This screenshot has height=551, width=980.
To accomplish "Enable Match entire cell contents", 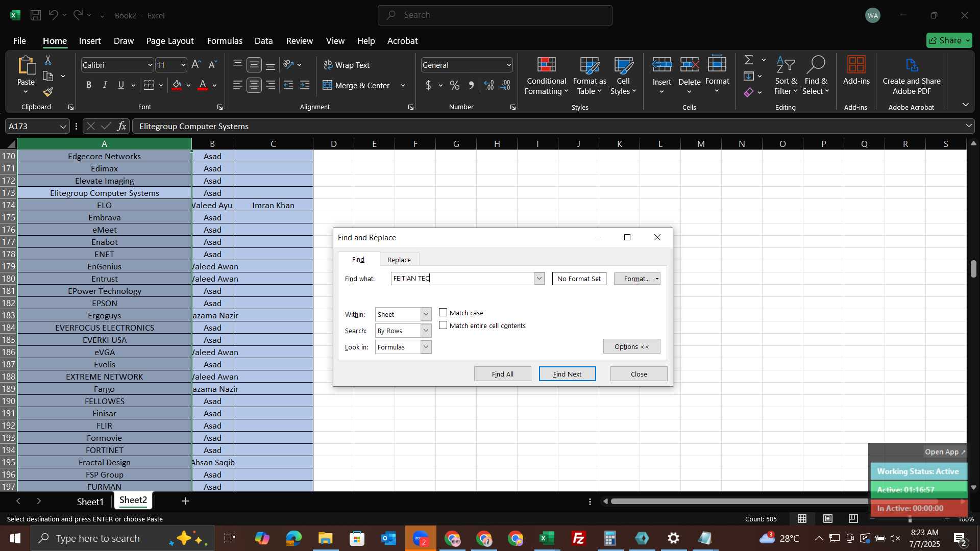I will click(x=443, y=325).
